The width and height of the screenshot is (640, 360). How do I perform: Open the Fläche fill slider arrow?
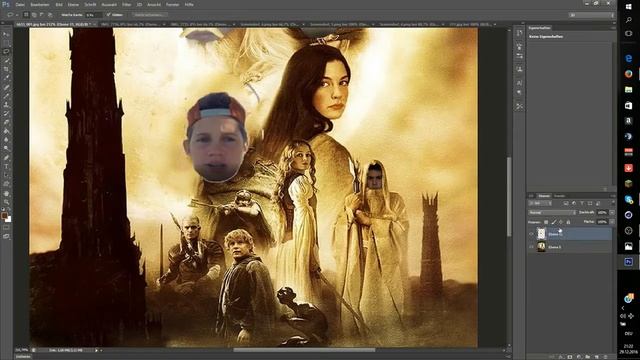[x=612, y=222]
